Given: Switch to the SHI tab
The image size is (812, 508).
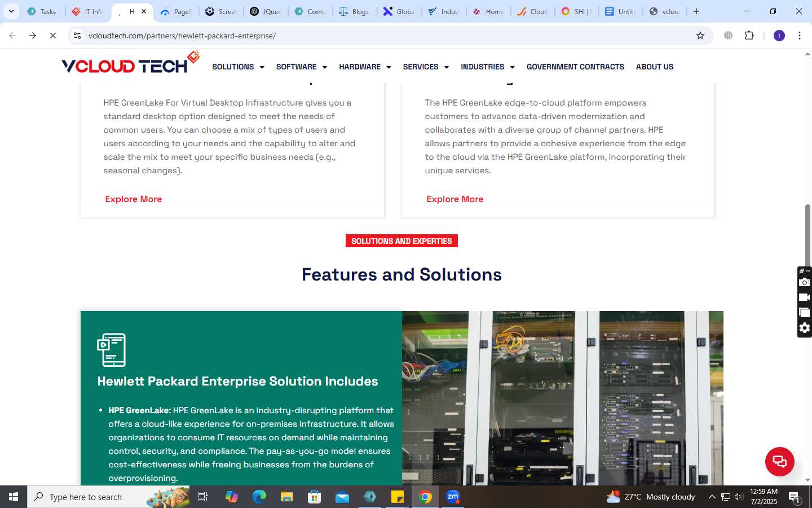Looking at the screenshot, I should pos(577,11).
